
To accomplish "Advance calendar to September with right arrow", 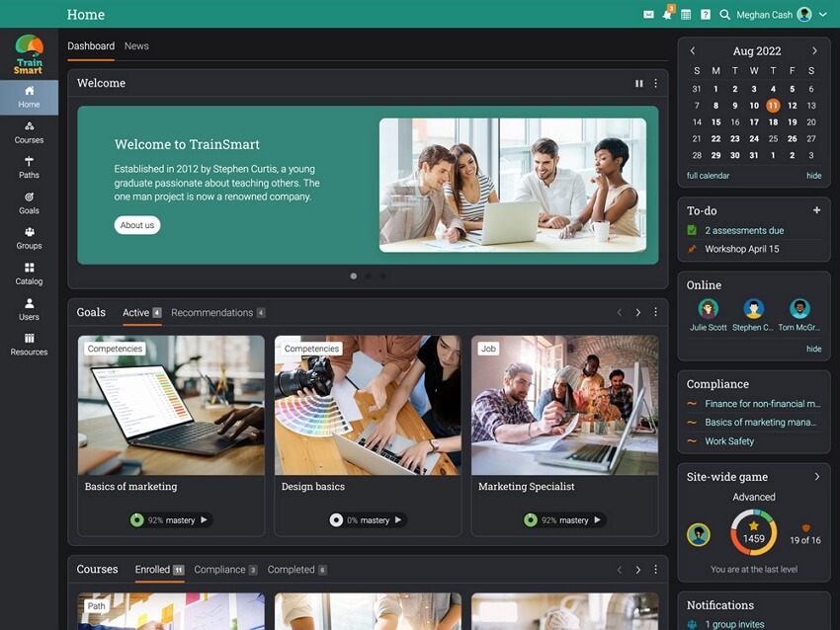I will [x=814, y=50].
